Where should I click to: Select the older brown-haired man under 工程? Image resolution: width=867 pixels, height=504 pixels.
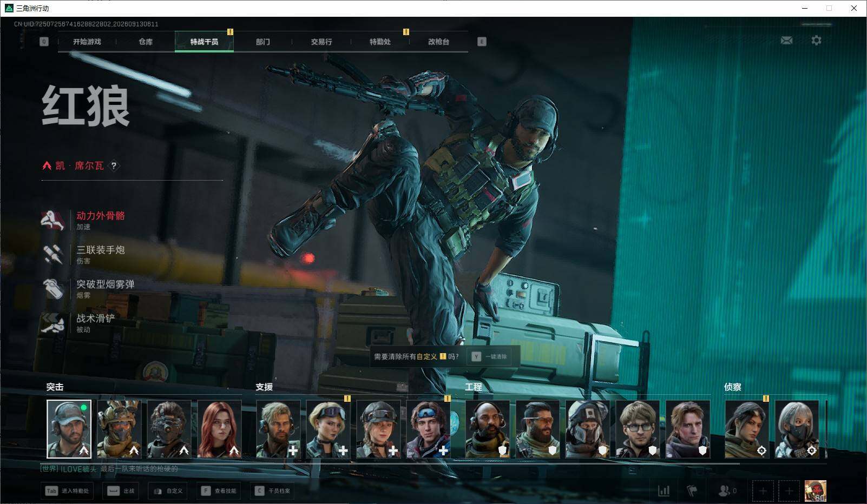click(x=688, y=429)
